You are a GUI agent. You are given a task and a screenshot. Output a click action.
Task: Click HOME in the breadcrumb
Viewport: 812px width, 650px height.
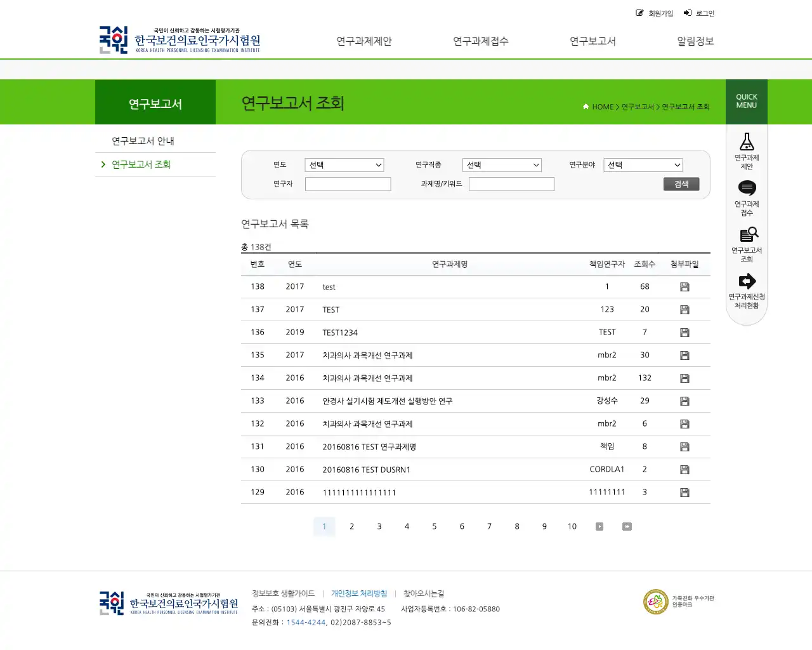(603, 107)
